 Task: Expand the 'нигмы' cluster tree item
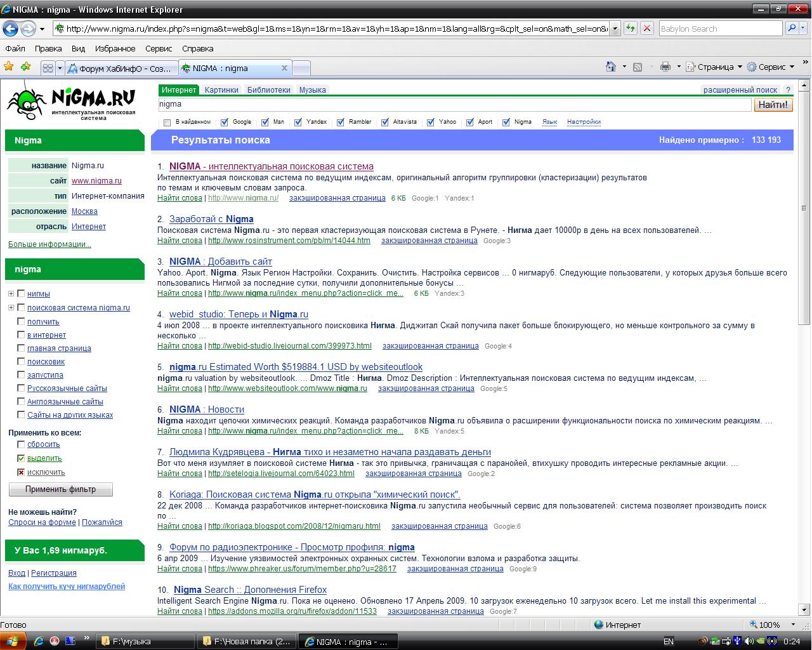[x=11, y=294]
